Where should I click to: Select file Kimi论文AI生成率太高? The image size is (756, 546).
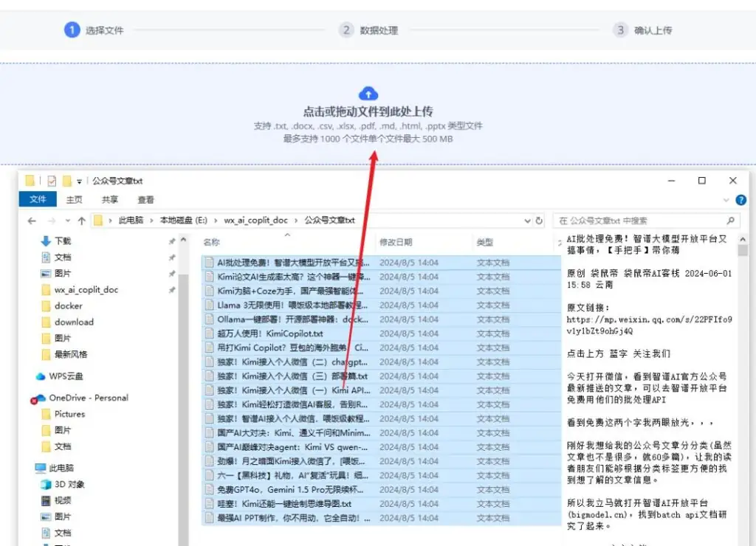point(381,277)
